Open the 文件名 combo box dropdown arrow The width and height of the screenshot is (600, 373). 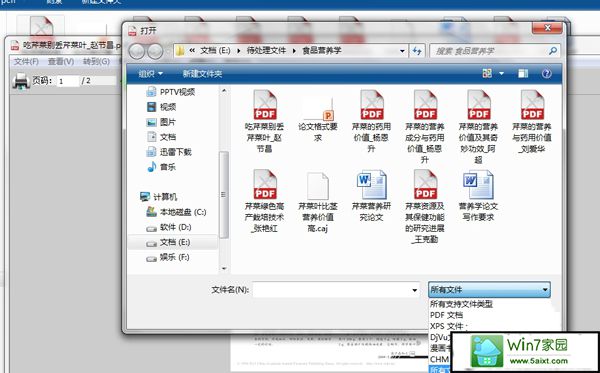[414, 290]
